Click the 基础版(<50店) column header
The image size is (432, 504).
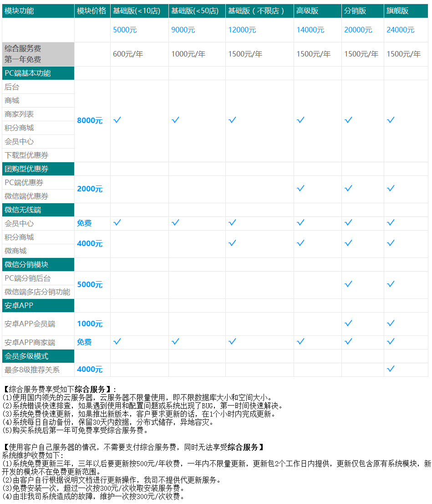point(197,11)
